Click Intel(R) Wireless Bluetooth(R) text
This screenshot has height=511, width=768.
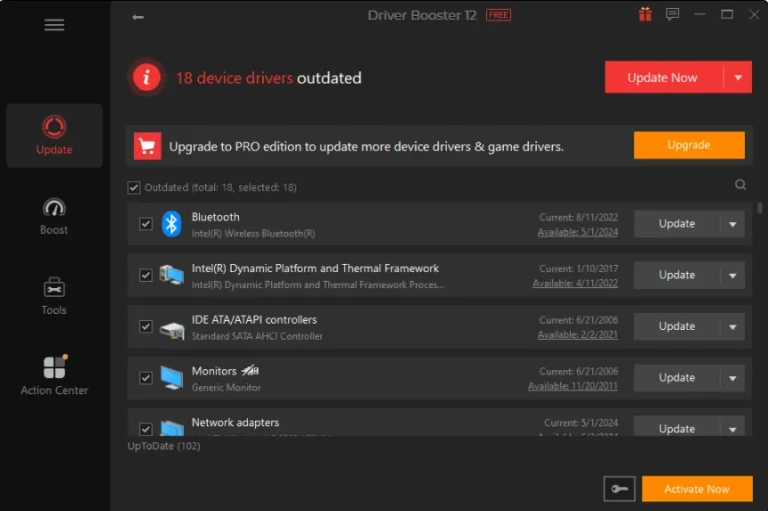click(253, 234)
